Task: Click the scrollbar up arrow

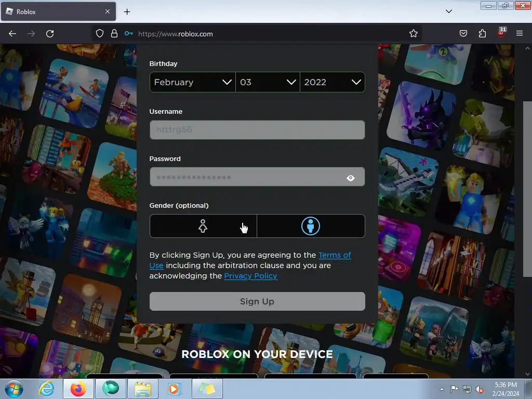Action: tap(528, 48)
